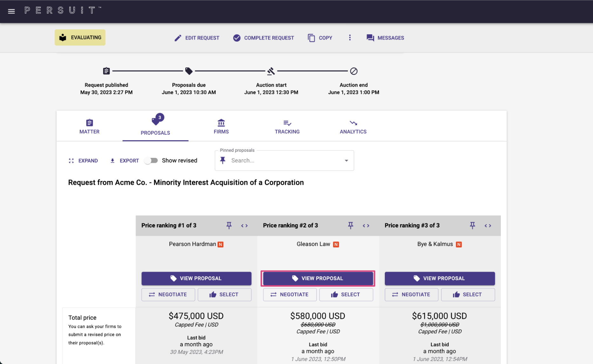Open Messages chat icon
Screen dimensions: 593x364
(370, 38)
